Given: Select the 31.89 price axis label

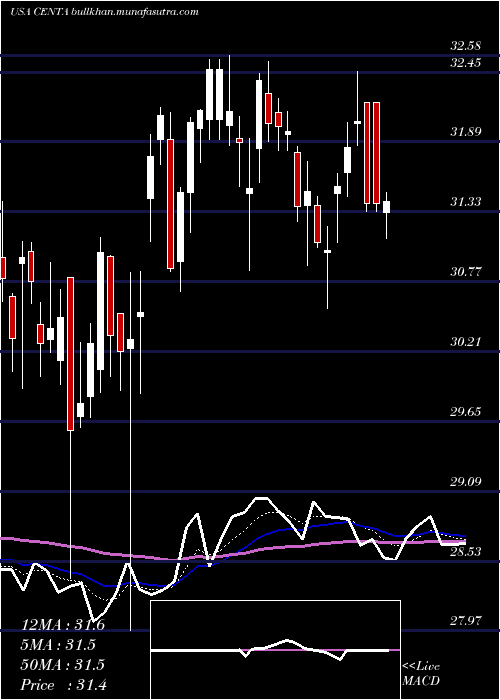Looking at the screenshot, I should [466, 132].
